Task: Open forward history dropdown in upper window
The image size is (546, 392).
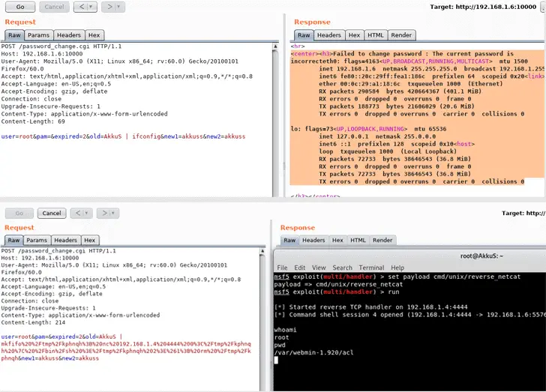Action: click(119, 7)
